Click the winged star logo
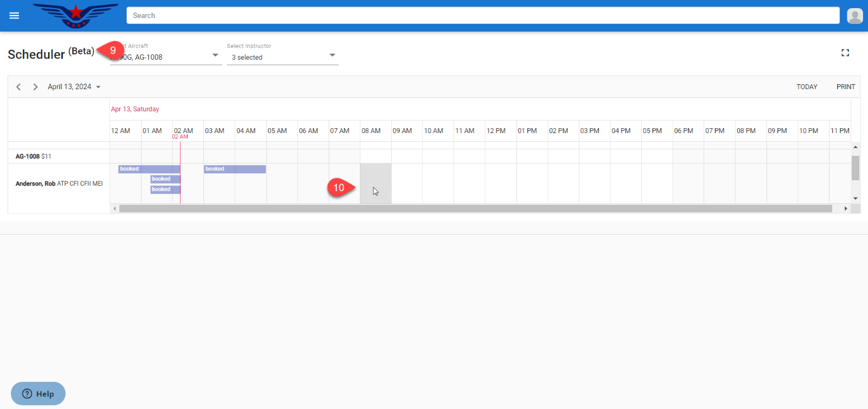Image resolution: width=868 pixels, height=409 pixels. (75, 15)
